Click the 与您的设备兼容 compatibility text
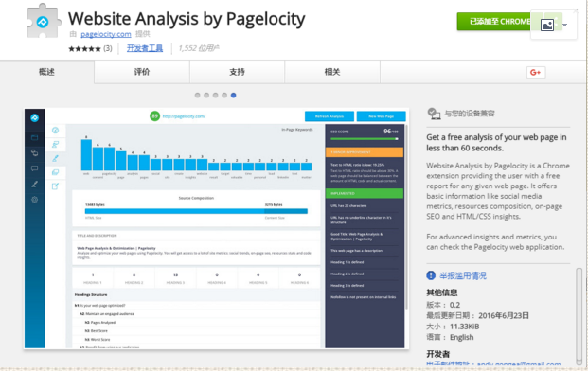The width and height of the screenshot is (588, 371). (x=470, y=114)
